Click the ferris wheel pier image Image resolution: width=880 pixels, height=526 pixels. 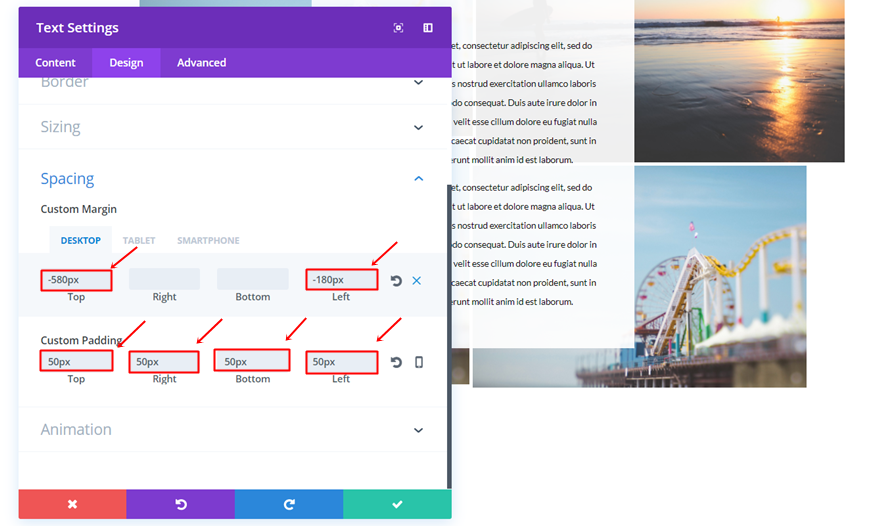pyautogui.click(x=721, y=276)
